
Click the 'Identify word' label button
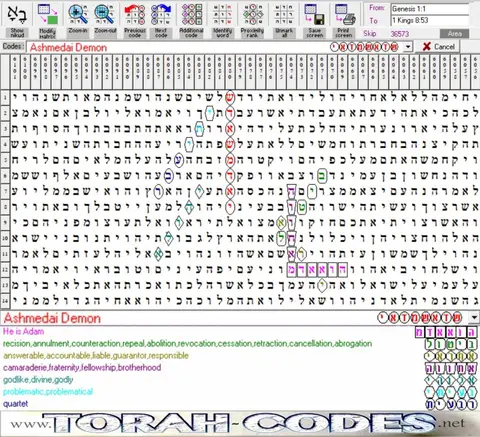click(222, 33)
